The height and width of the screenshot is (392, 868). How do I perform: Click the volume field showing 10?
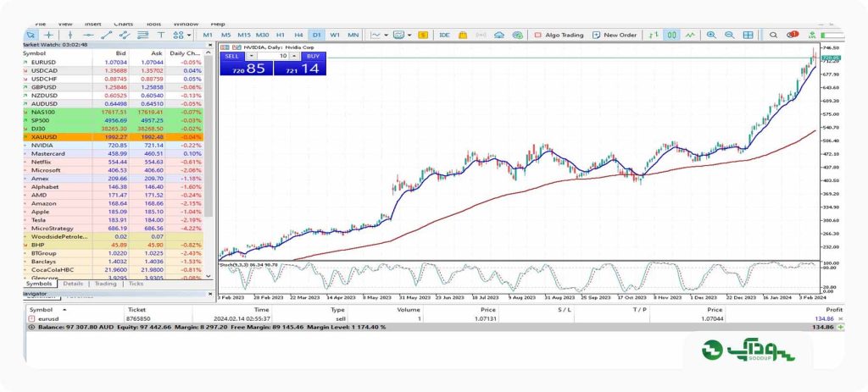pyautogui.click(x=274, y=56)
